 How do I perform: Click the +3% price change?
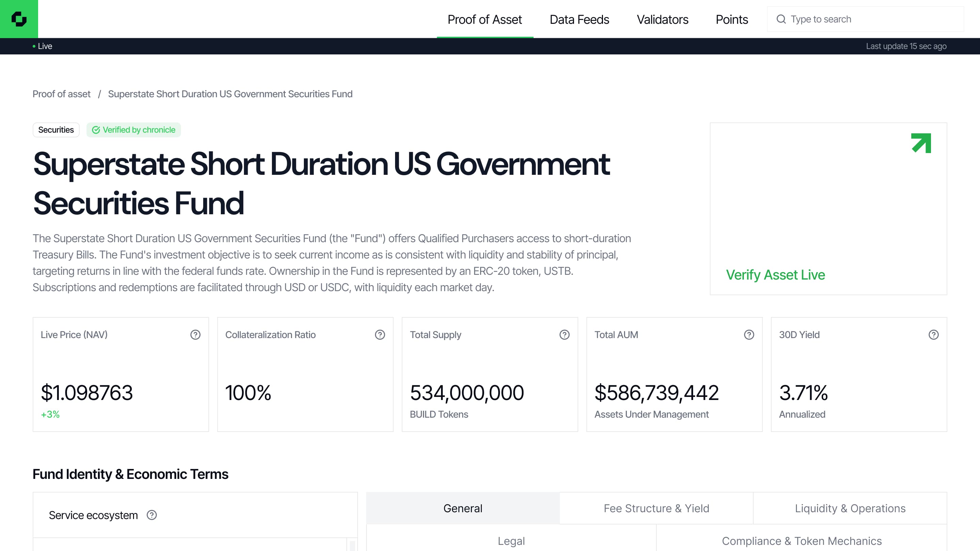(x=50, y=414)
